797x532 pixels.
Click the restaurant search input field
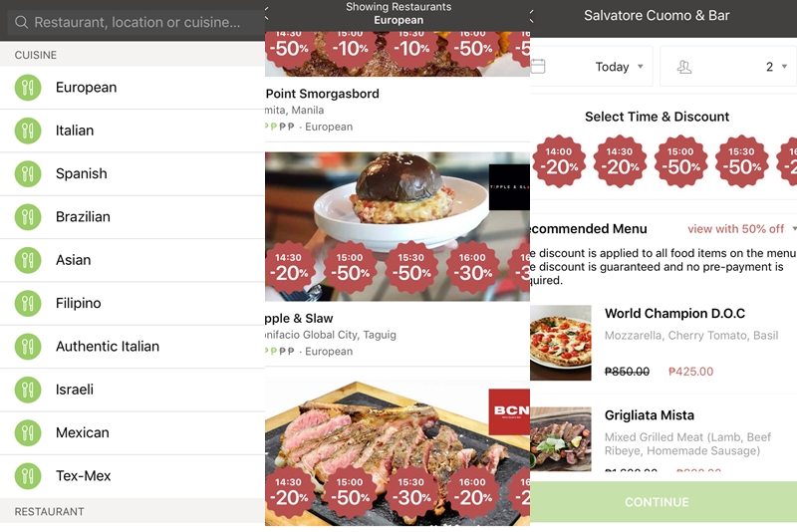133,22
